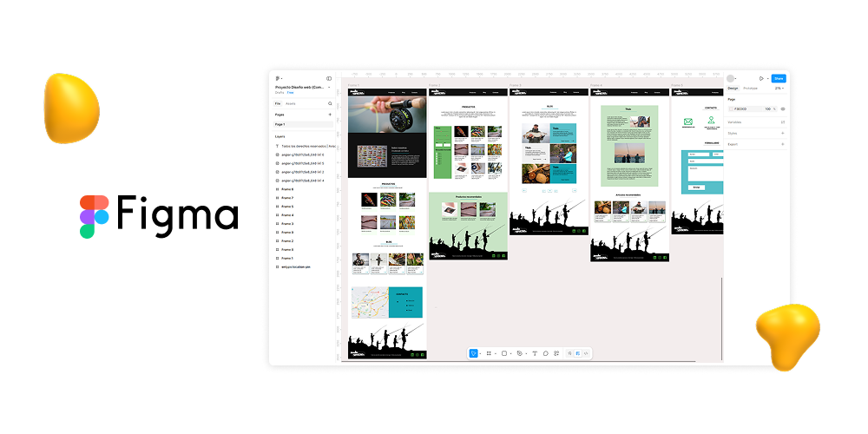The image size is (868, 434).
Task: Click Frame 1 label on canvas
Action: pyautogui.click(x=353, y=85)
